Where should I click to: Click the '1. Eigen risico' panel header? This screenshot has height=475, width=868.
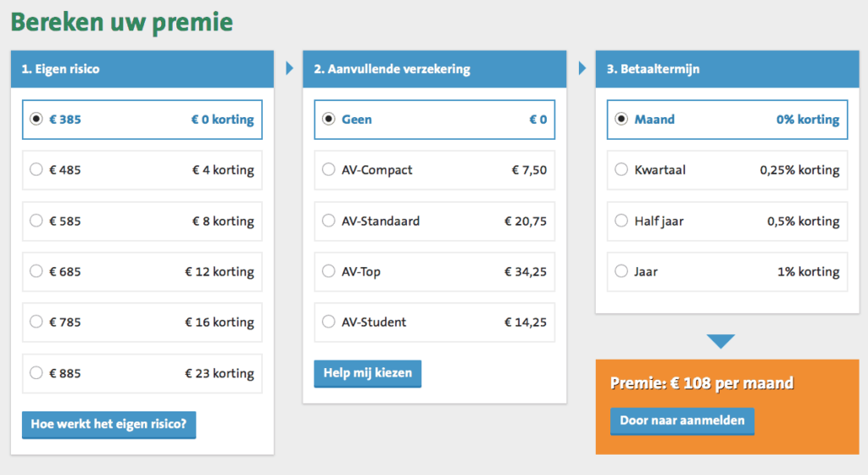click(142, 69)
